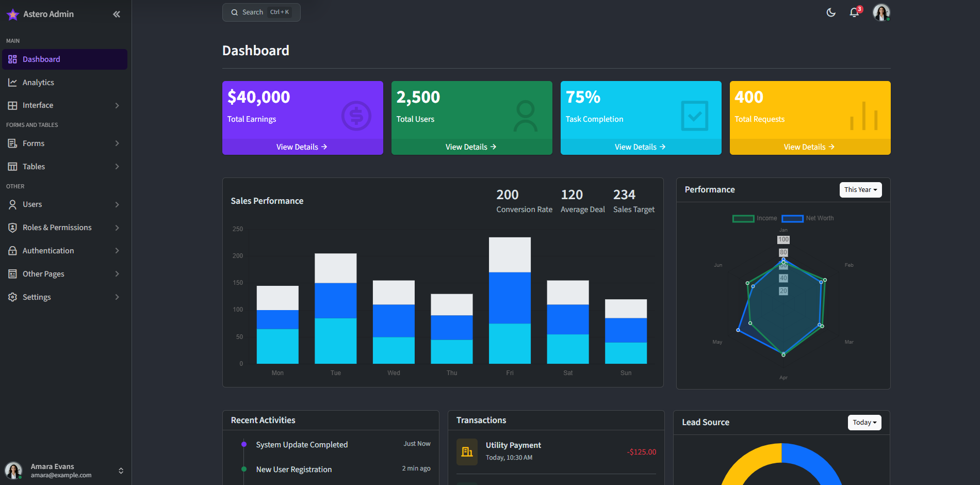Select Dashboard in the sidebar
The image size is (980, 485).
[41, 59]
